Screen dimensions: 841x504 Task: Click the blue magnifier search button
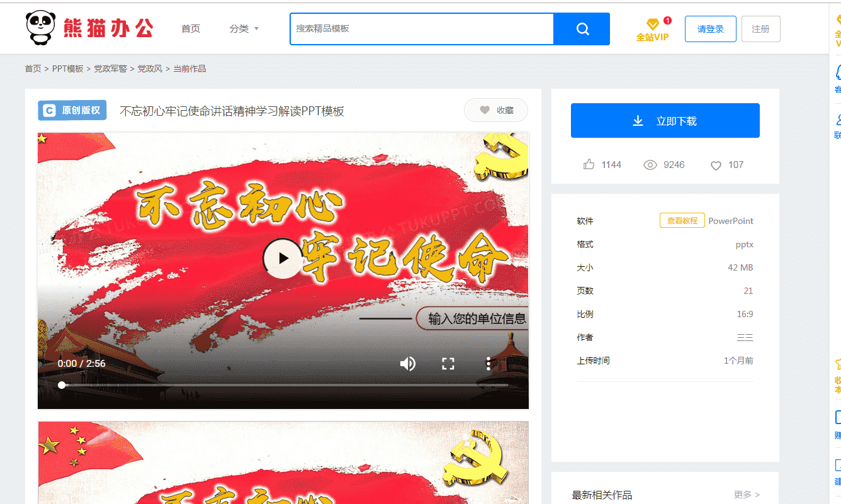(x=582, y=29)
